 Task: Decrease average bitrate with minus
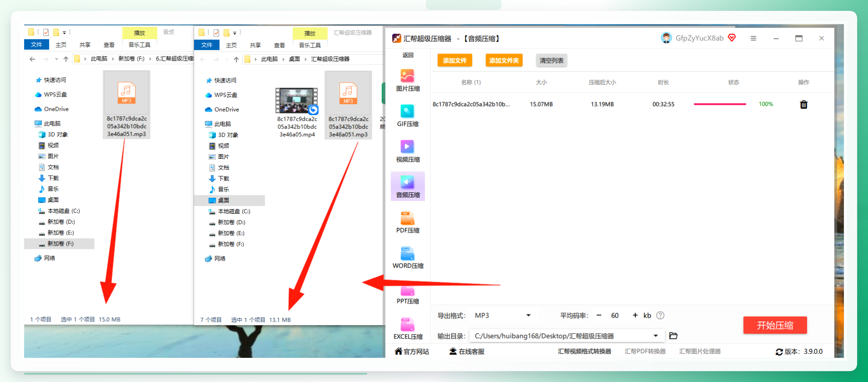599,315
